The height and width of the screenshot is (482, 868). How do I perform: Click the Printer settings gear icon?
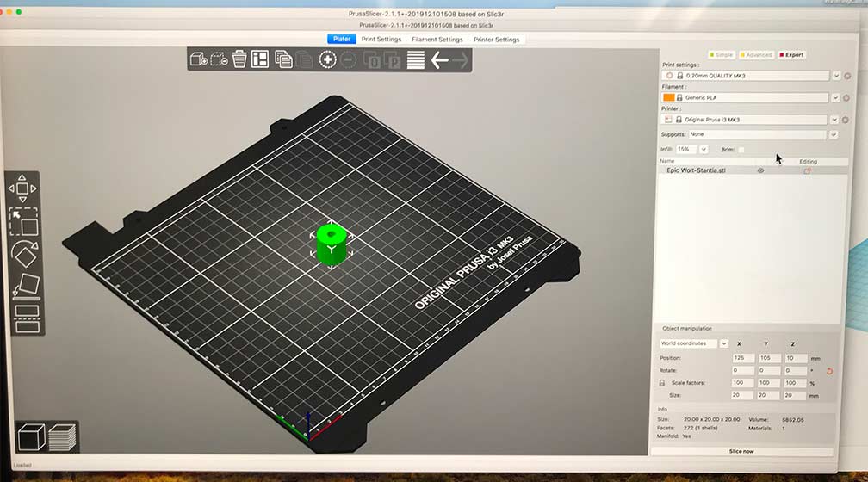coord(846,120)
